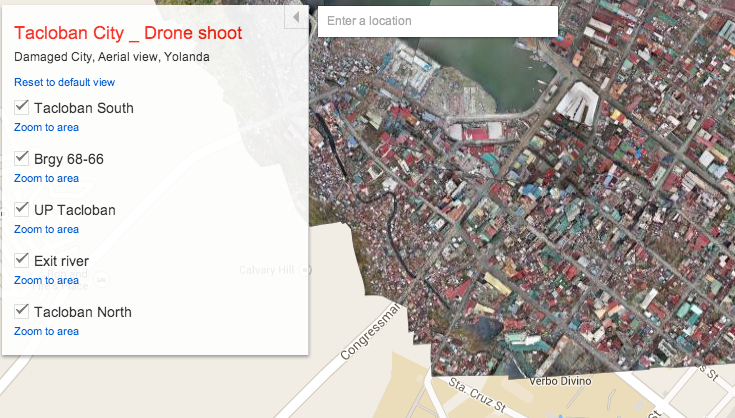Viewport: 735px width, 418px height.
Task: Zoom to area for UP Tacloban
Action: (46, 229)
